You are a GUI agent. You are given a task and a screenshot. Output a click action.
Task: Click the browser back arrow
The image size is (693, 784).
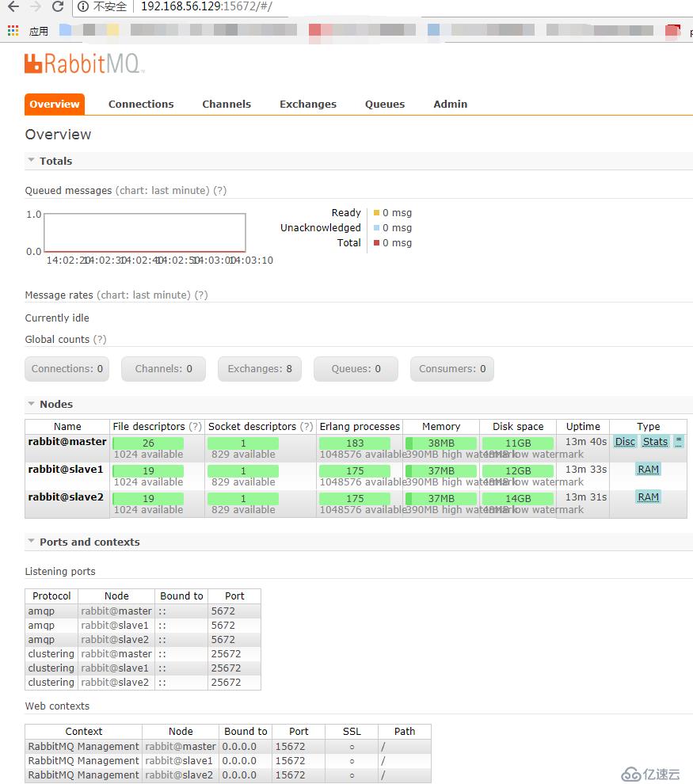pyautogui.click(x=13, y=6)
